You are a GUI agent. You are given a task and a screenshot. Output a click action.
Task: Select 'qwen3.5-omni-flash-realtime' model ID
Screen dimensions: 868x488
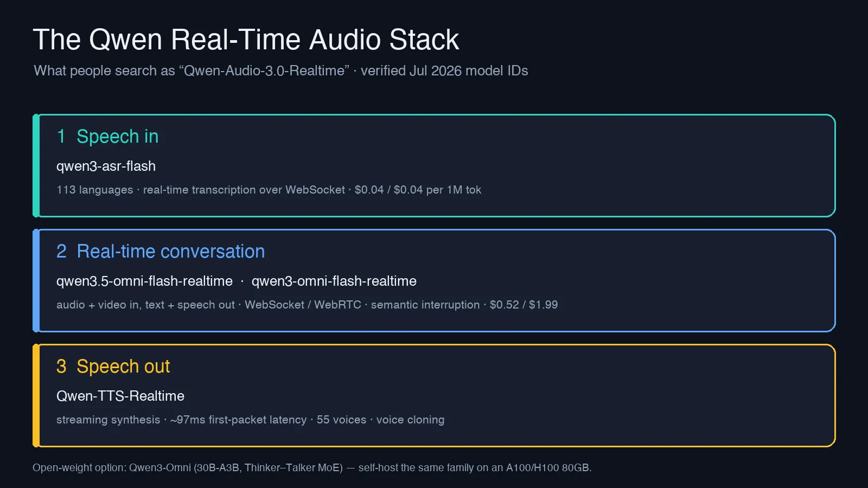point(144,281)
